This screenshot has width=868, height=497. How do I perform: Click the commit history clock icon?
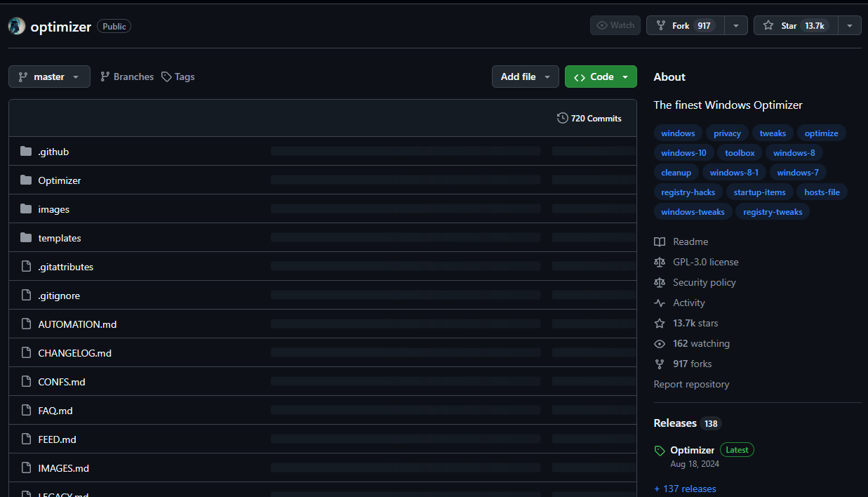(562, 118)
